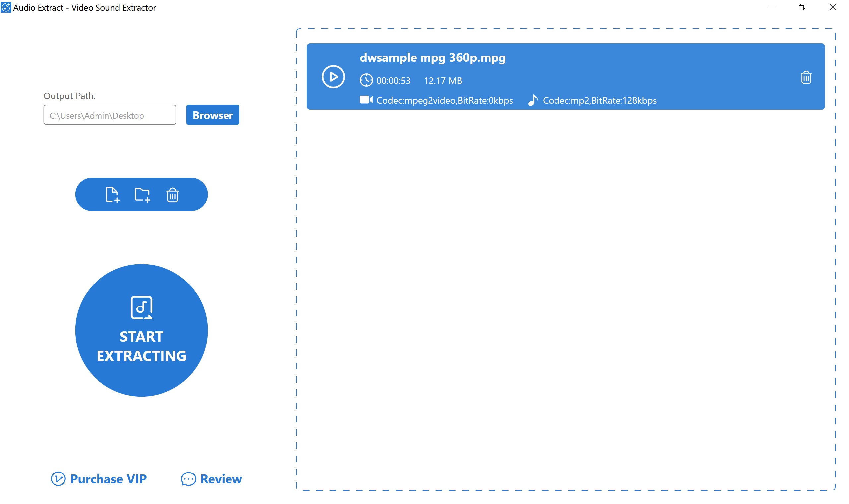Click the audio codec mp2 128kbps text
This screenshot has height=504, width=849.
(x=599, y=101)
